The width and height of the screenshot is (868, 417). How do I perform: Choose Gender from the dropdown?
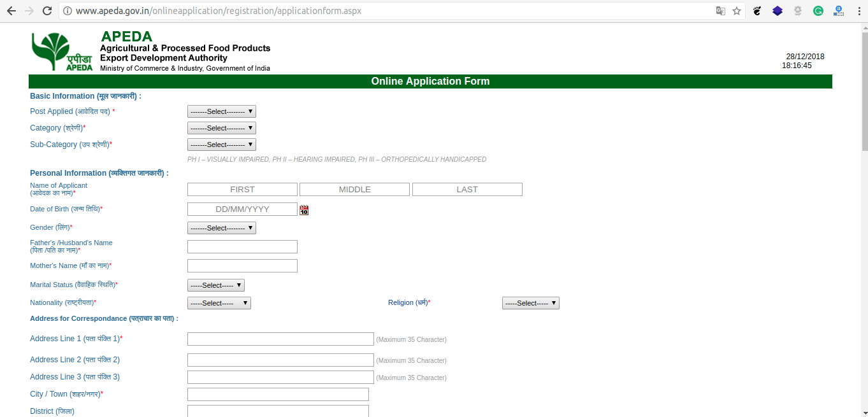coord(221,228)
